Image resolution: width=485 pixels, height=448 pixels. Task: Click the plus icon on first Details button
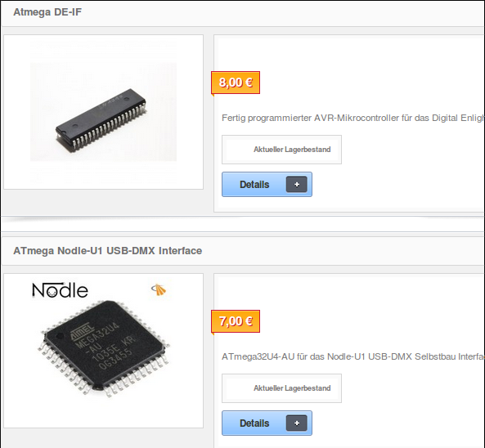(296, 185)
